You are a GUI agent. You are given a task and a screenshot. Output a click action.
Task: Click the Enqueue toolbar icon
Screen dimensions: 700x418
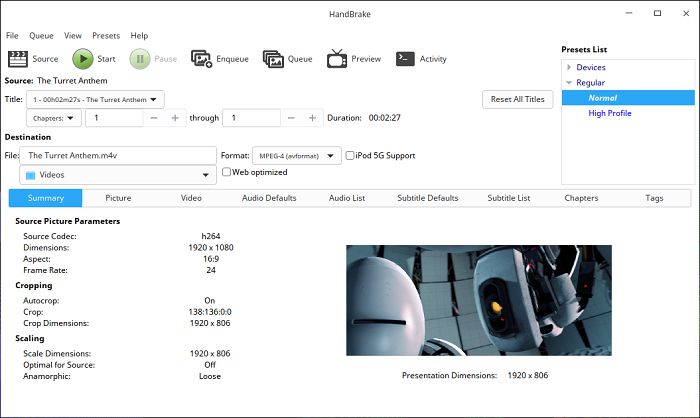point(200,59)
